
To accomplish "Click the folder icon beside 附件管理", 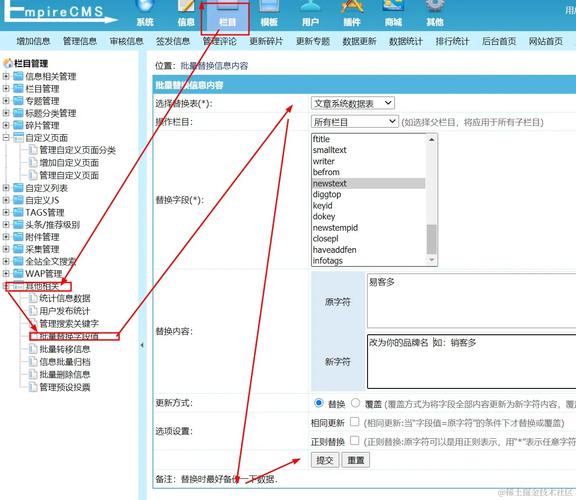I will click(18, 237).
